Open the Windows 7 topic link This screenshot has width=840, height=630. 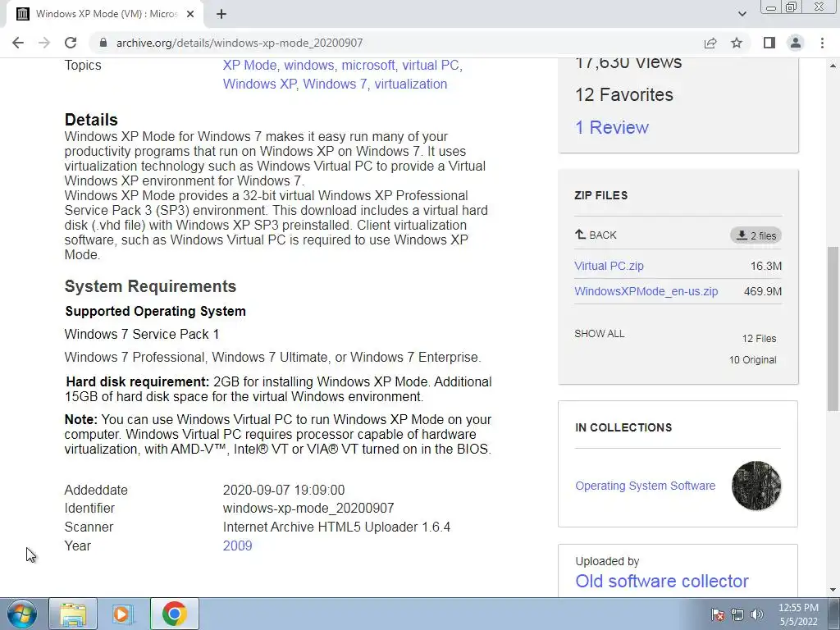(335, 84)
